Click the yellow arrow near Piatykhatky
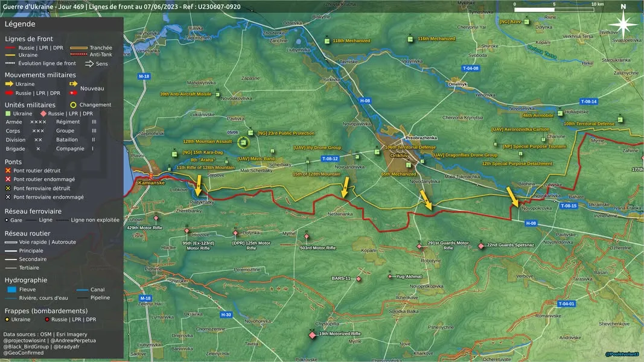The width and height of the screenshot is (644, 362). (x=199, y=185)
